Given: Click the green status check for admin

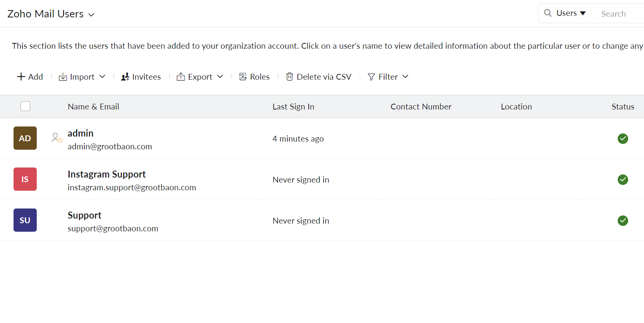Looking at the screenshot, I should pyautogui.click(x=623, y=138).
